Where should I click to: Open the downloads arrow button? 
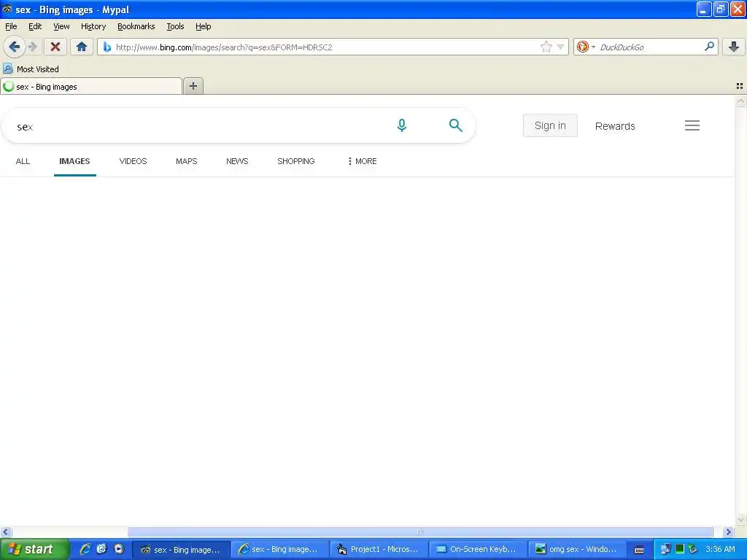[734, 47]
